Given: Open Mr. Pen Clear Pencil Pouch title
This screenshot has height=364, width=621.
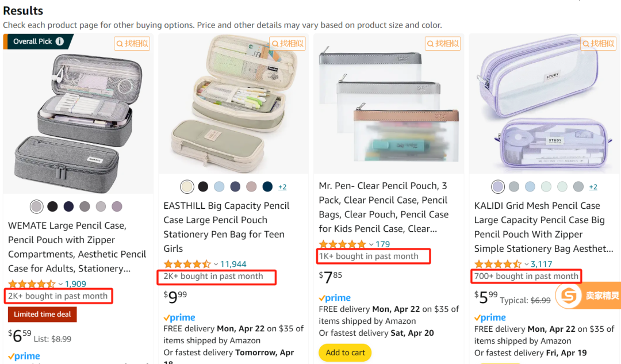Looking at the screenshot, I should (384, 207).
